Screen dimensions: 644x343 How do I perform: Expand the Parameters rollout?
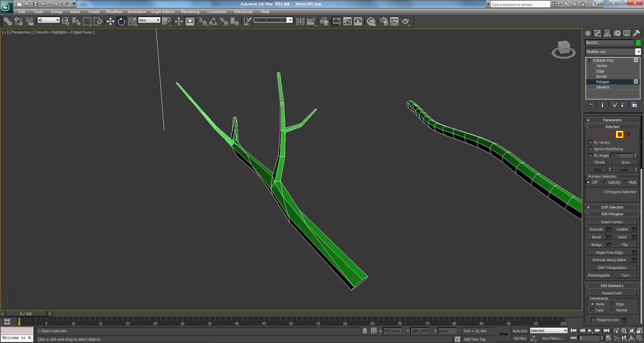pyautogui.click(x=612, y=120)
